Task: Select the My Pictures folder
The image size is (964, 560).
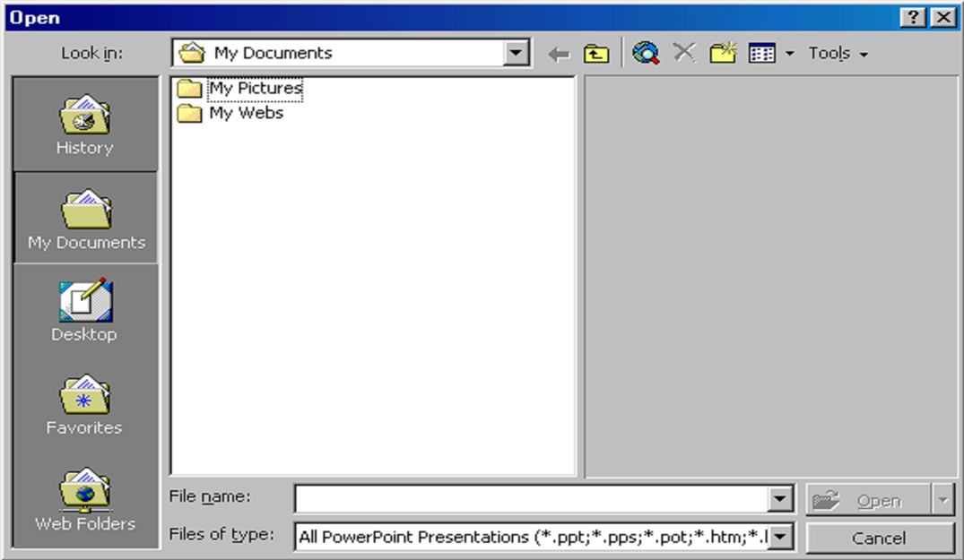Action: click(255, 89)
